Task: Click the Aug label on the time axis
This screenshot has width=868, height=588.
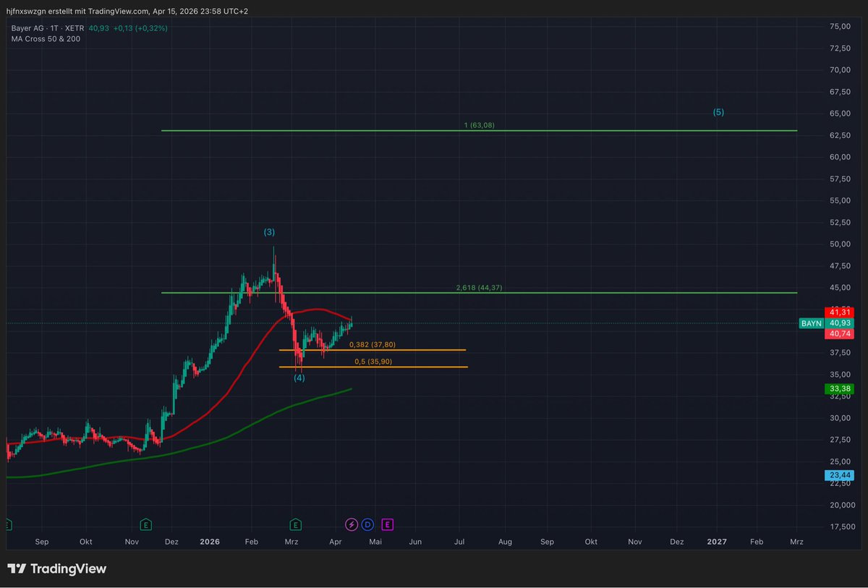Action: (x=505, y=541)
